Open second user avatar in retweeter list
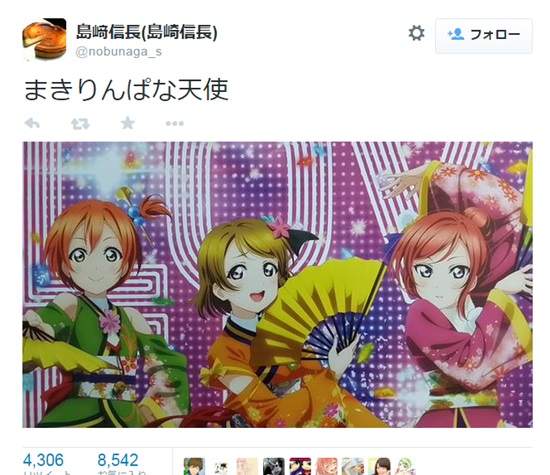This screenshot has width=550, height=475. 221,467
